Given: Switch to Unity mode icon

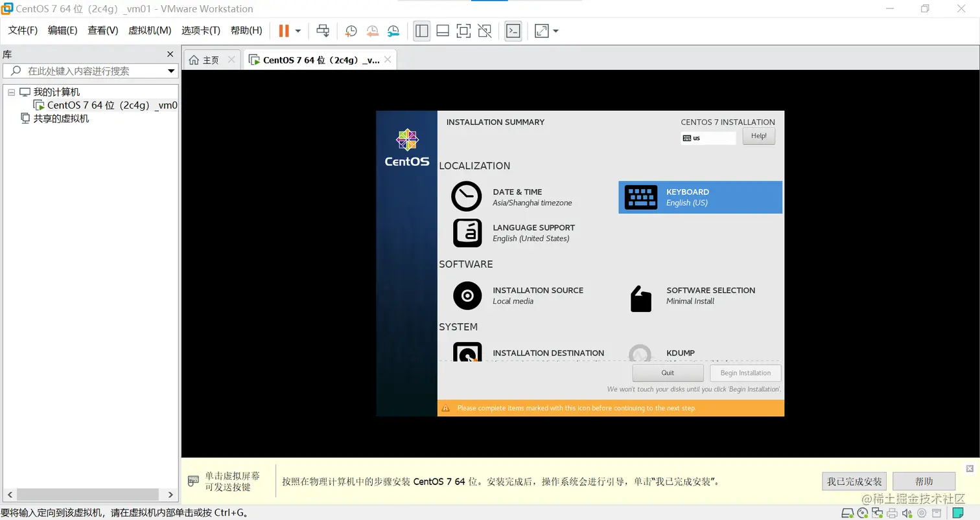Looking at the screenshot, I should click(484, 30).
